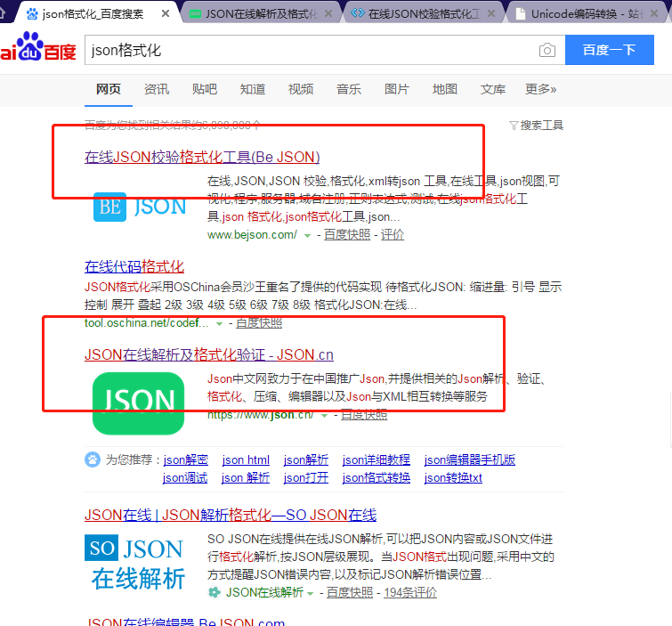This screenshot has height=626, width=672.
Task: Click the json详细教程 recommended search
Action: [376, 459]
